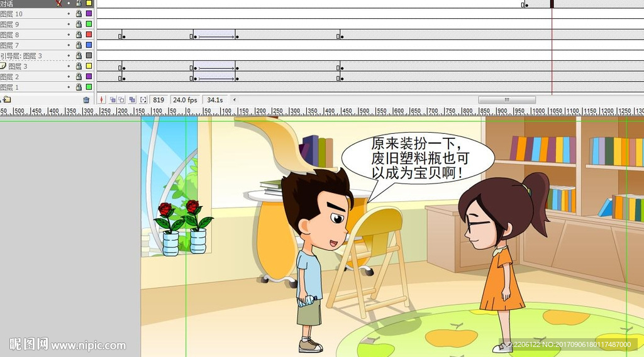Toggle lock on 图层 1
This screenshot has width=644, height=357.
[x=79, y=87]
